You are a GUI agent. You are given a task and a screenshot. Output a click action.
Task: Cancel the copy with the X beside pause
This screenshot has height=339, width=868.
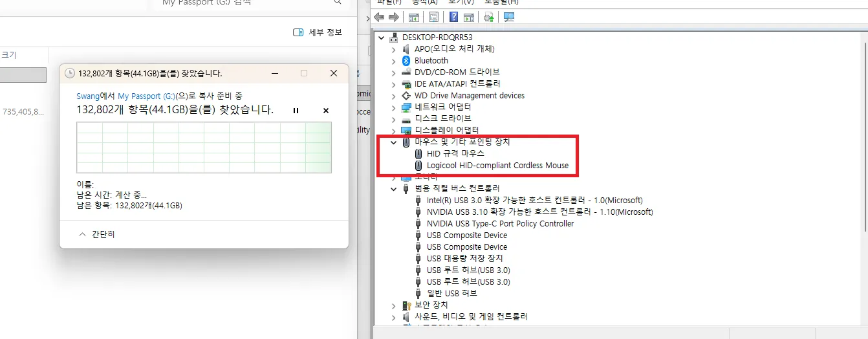pos(326,111)
